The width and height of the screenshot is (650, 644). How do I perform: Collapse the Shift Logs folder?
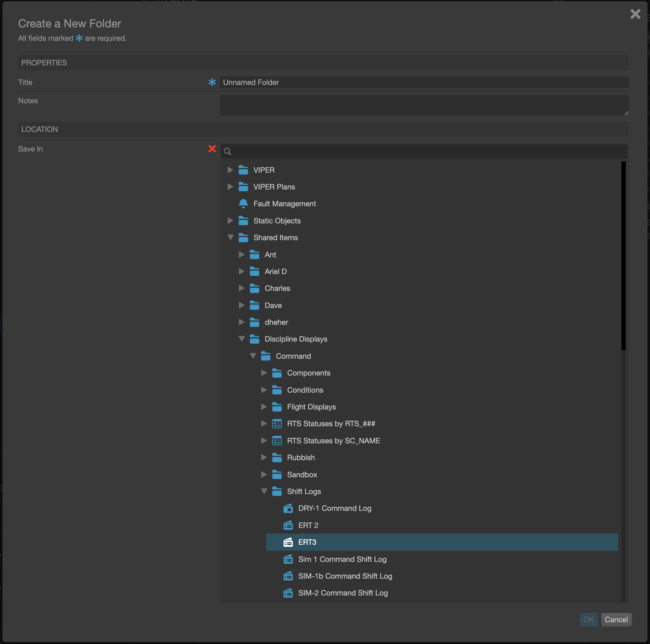[264, 491]
